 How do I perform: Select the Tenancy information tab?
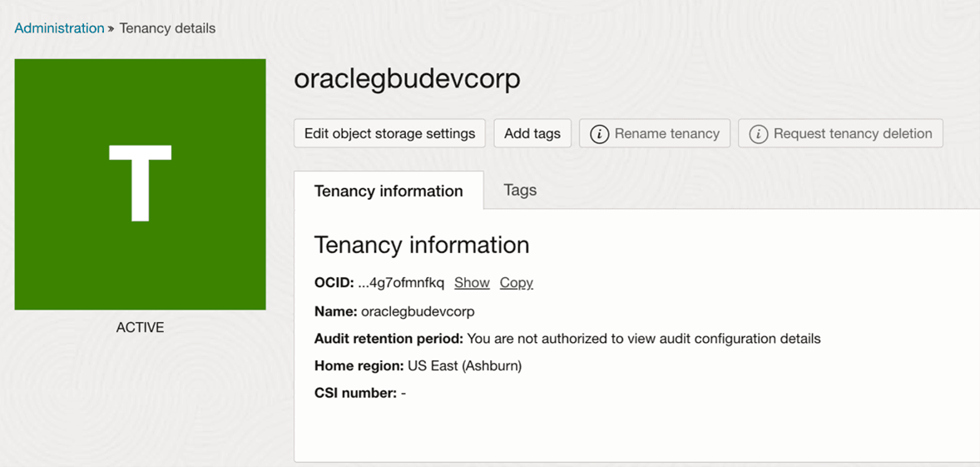click(389, 191)
